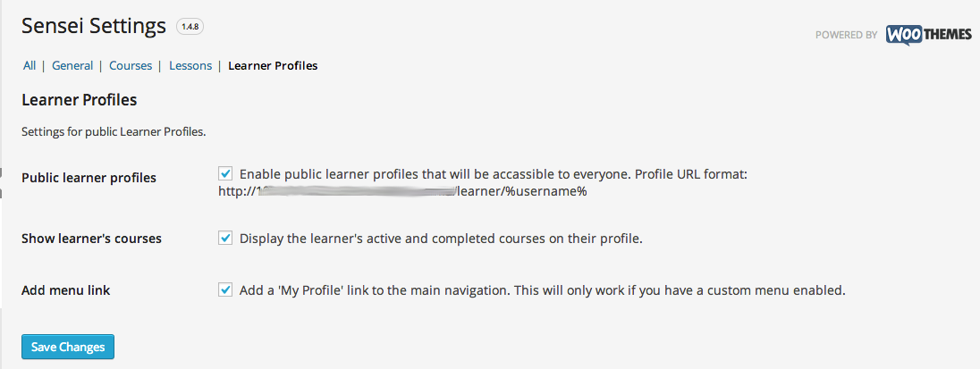Click the 'Add menu link' row label
This screenshot has width=980, height=369.
pos(65,290)
